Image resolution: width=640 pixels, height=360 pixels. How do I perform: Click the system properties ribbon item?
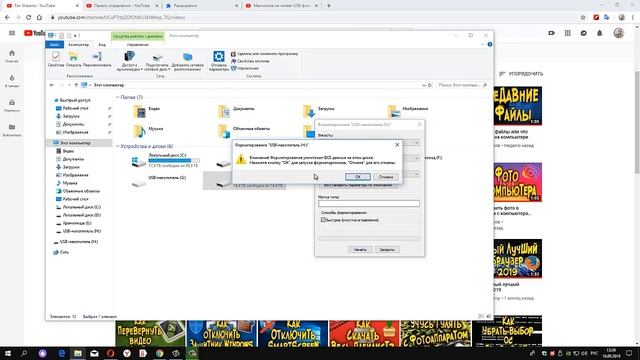click(x=250, y=61)
